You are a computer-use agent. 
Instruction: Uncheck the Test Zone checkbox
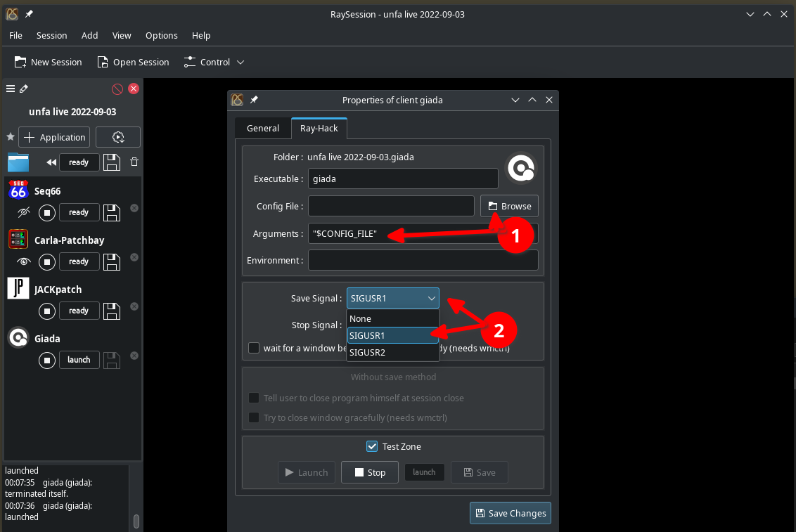pos(372,446)
